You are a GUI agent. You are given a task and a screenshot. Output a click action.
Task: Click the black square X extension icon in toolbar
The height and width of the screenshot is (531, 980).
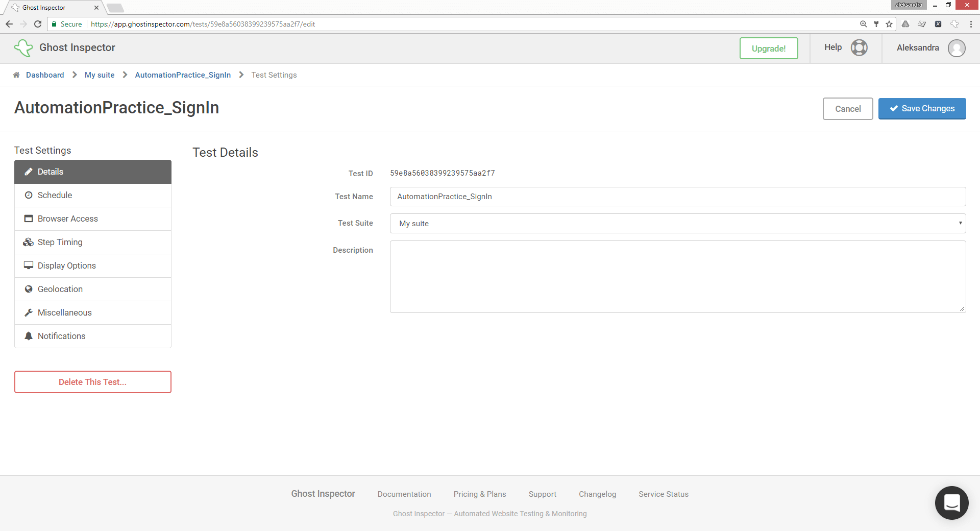pyautogui.click(x=938, y=24)
